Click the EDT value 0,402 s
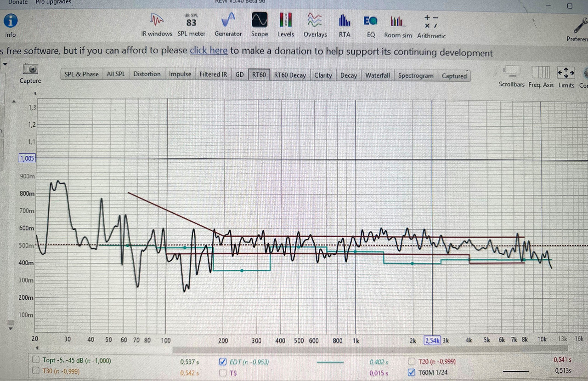 (x=379, y=362)
